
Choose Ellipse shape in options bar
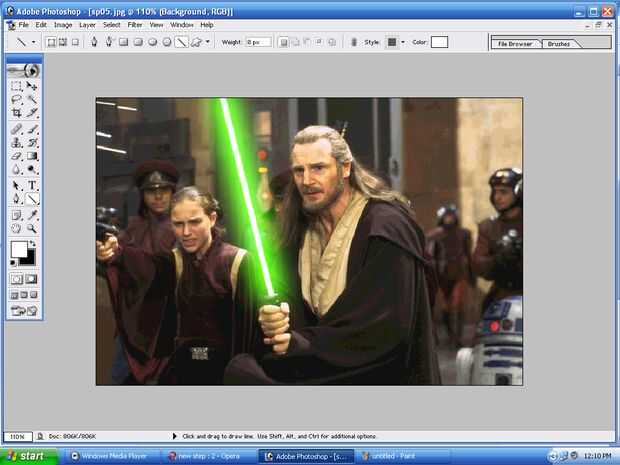(153, 42)
